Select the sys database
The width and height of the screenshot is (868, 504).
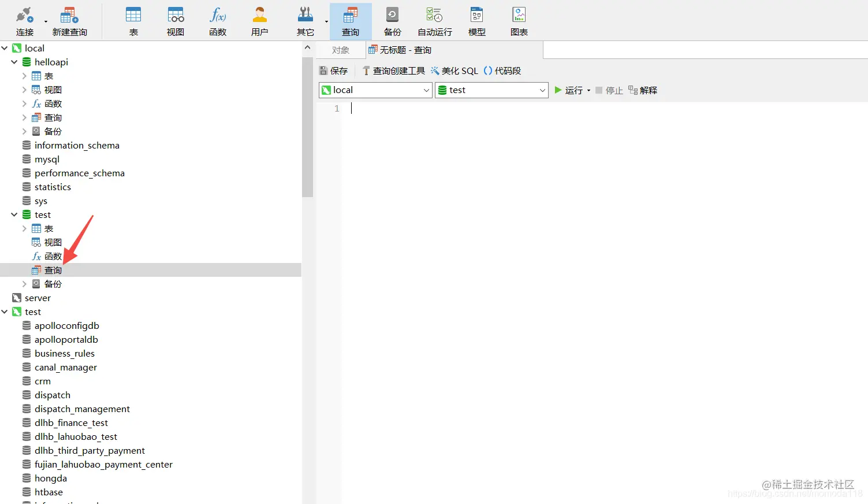click(35, 201)
